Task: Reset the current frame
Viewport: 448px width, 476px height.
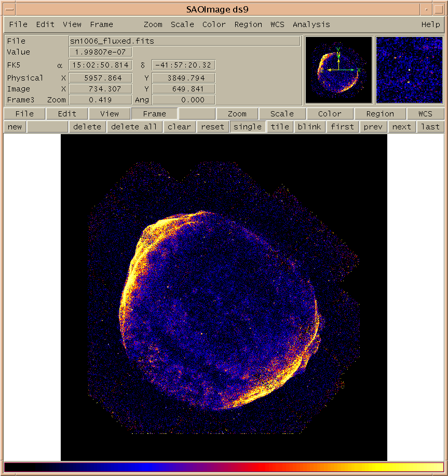Action: pos(212,127)
